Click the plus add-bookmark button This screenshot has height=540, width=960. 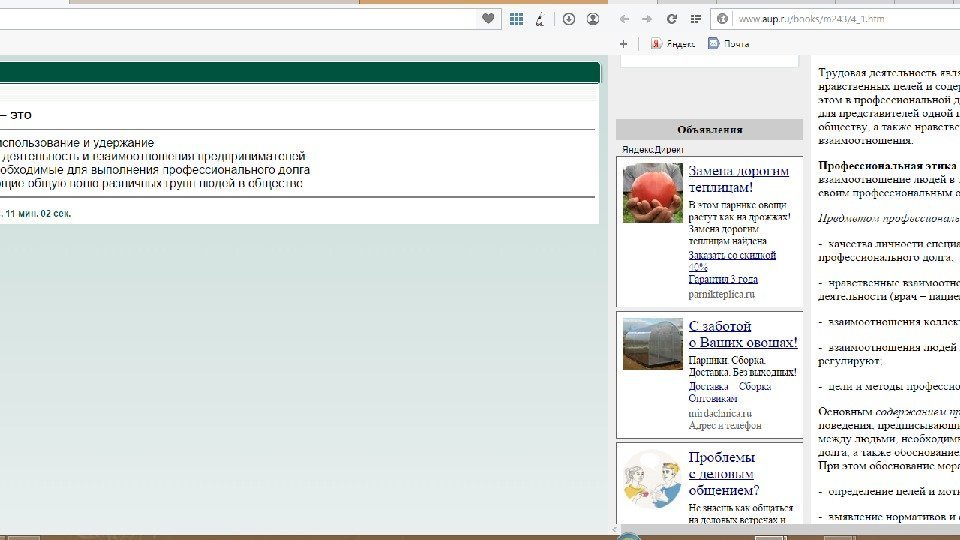click(x=623, y=43)
